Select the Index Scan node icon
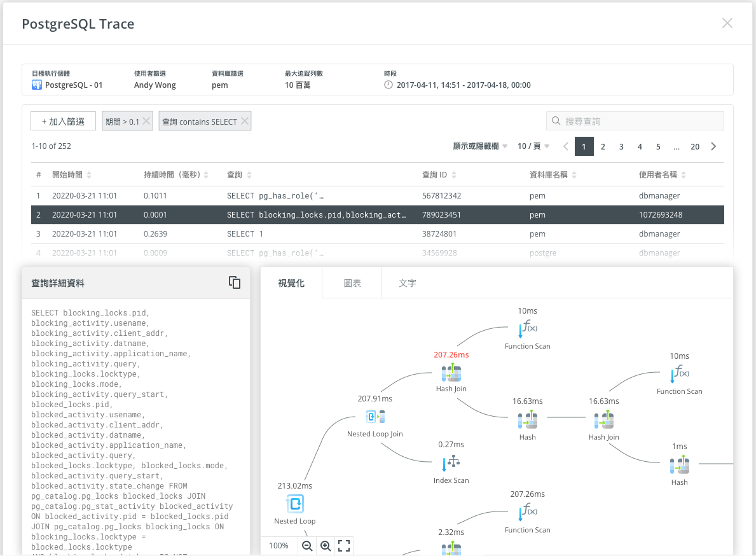 point(451,462)
